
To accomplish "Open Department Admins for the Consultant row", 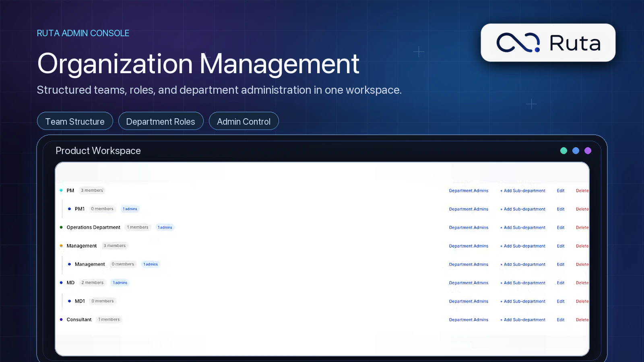I will click(469, 320).
